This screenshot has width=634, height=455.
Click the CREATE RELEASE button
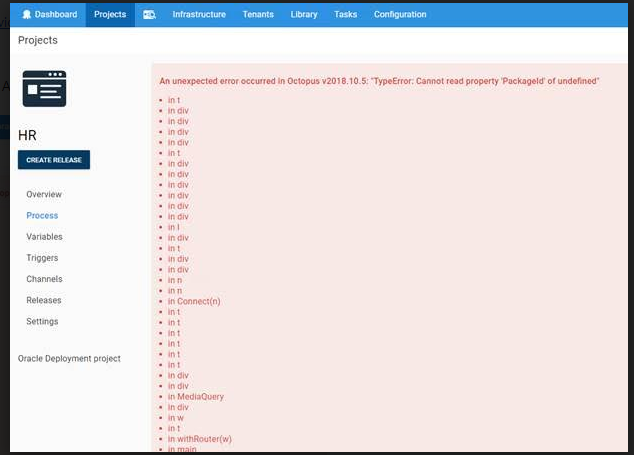click(54, 160)
